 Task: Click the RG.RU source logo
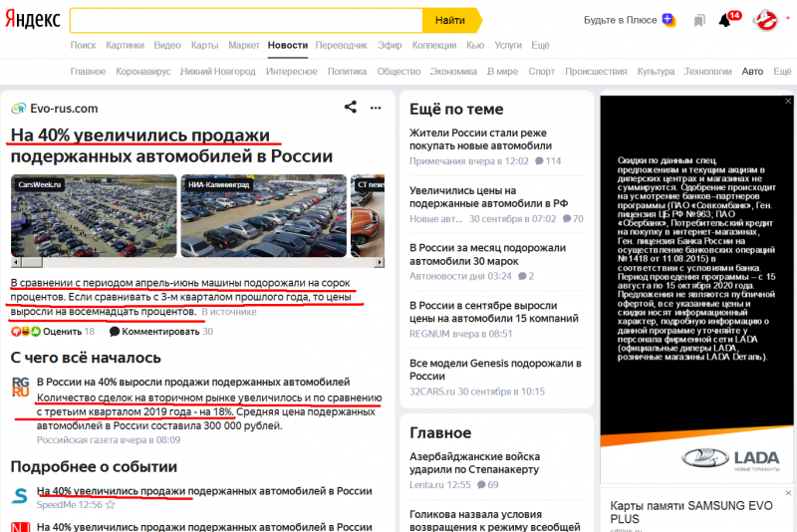[x=20, y=387]
